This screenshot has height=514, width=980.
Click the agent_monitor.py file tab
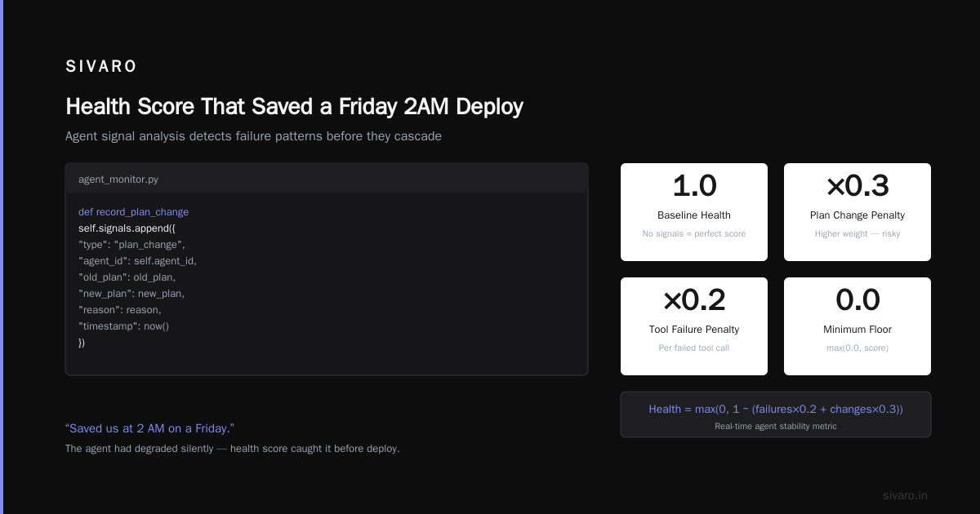113,179
